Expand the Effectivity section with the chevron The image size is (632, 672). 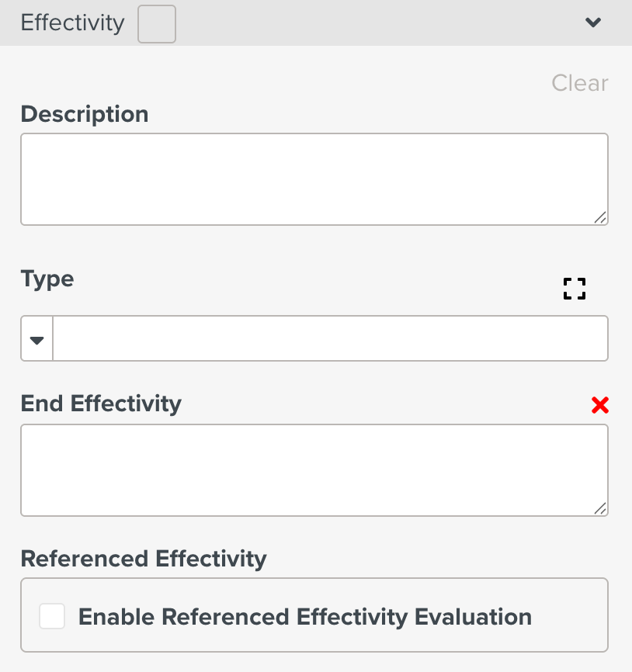coord(593,23)
